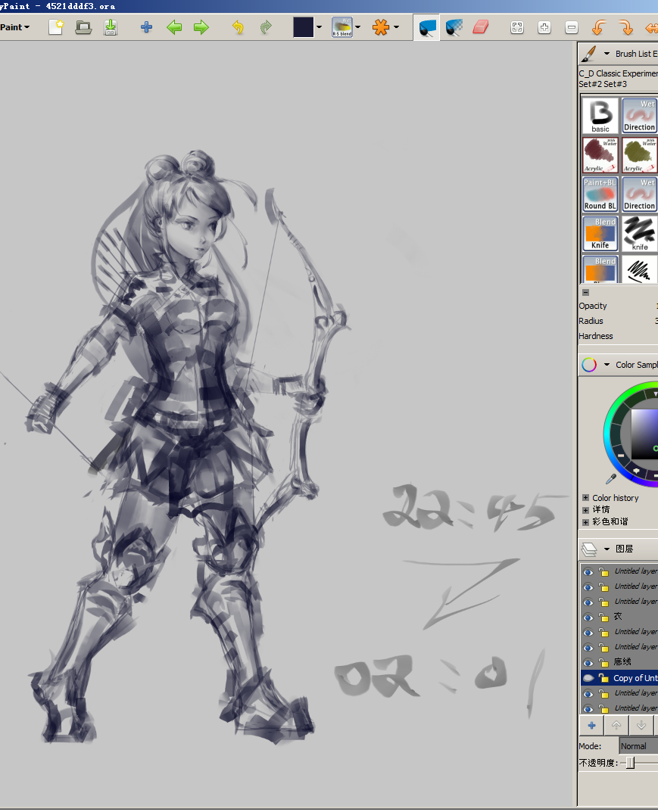Expand the Color history section
The image size is (658, 812).
(585, 498)
